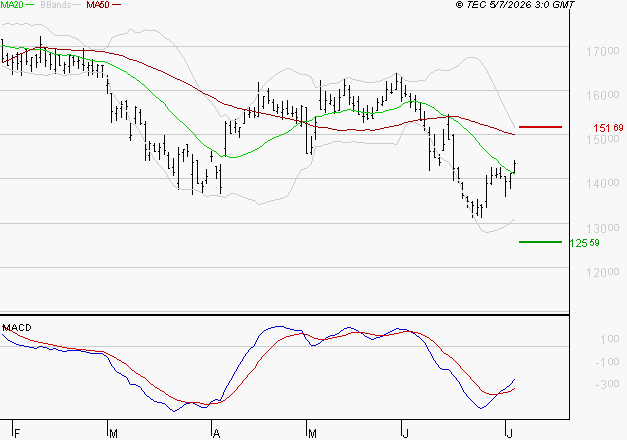Viewport: 627px width, 440px height.
Task: Click the 16000 price axis label
Action: [x=603, y=95]
